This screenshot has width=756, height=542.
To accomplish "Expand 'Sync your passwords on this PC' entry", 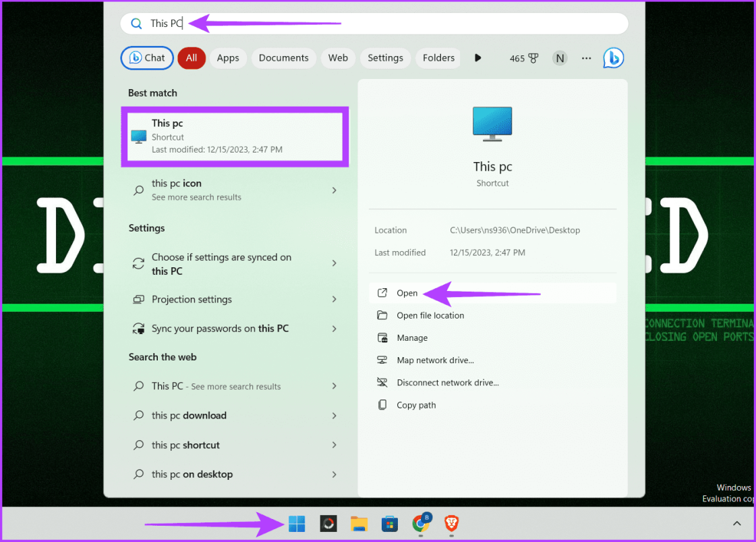I will [334, 329].
